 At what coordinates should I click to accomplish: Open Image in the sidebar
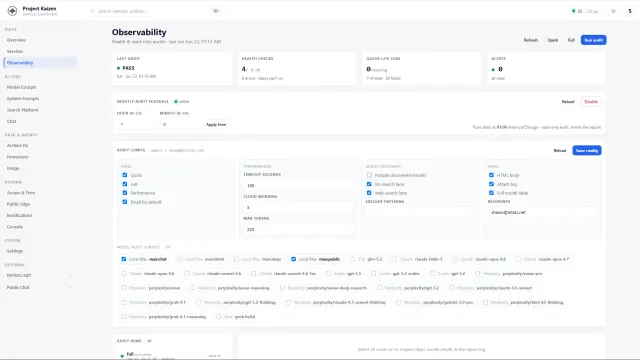click(x=40, y=168)
